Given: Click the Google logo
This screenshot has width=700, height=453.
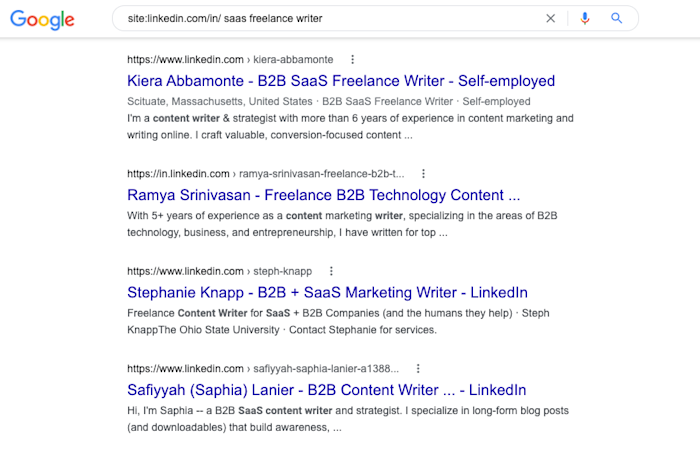Looking at the screenshot, I should [43, 18].
